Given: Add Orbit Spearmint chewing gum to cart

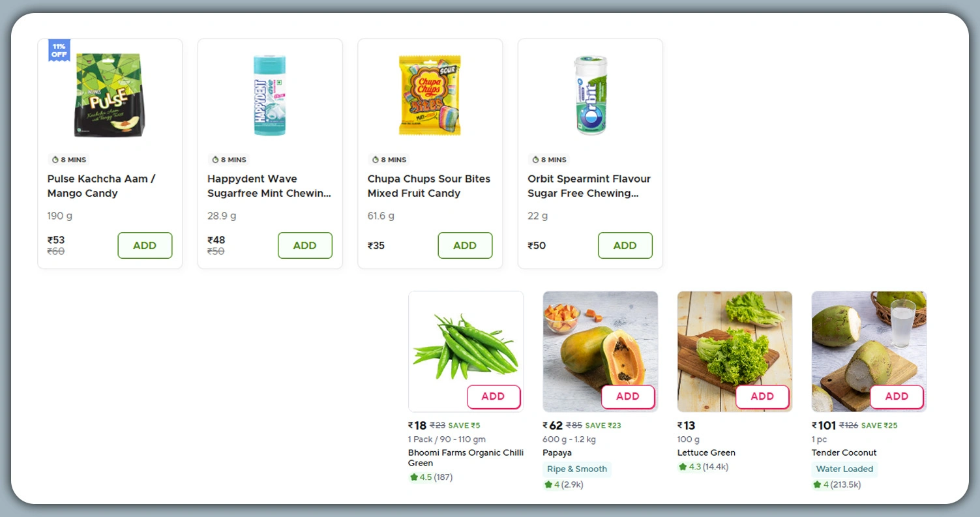Looking at the screenshot, I should pyautogui.click(x=625, y=245).
